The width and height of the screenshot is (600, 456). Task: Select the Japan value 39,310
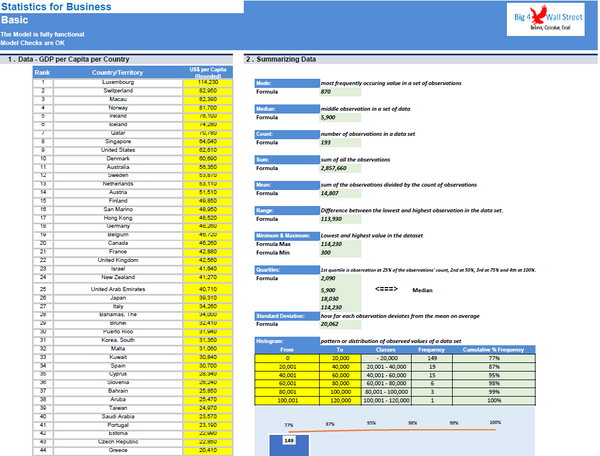click(208, 298)
